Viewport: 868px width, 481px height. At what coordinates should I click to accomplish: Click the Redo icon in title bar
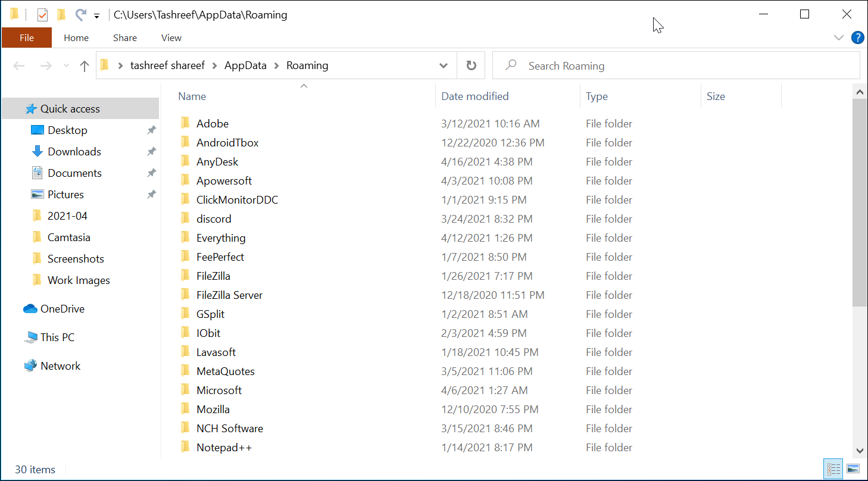point(80,14)
